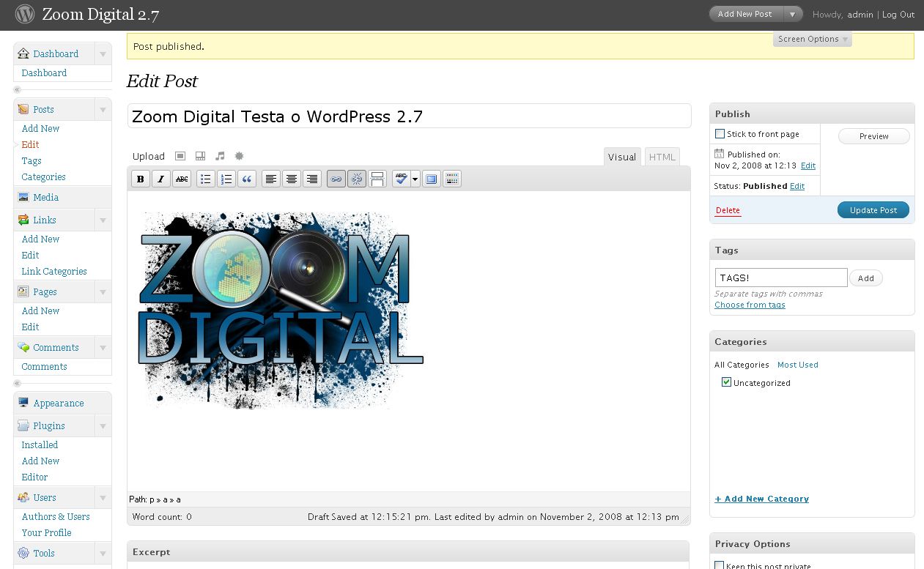Click the Comments bubble icon
The image size is (924, 569).
click(x=23, y=347)
